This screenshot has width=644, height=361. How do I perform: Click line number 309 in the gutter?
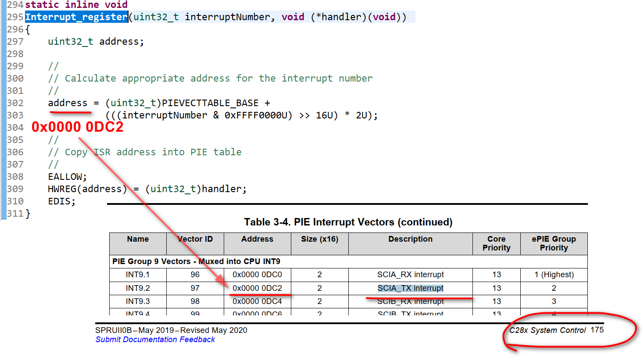(15, 189)
